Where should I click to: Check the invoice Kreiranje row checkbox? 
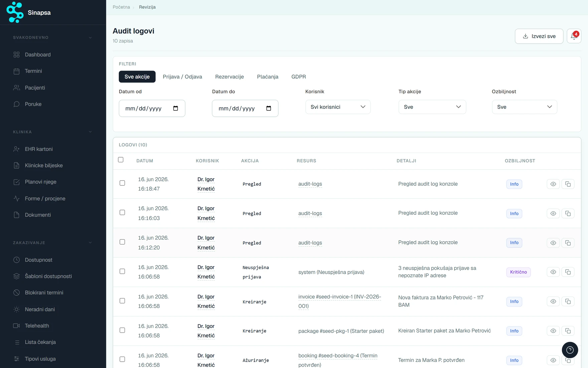pyautogui.click(x=122, y=301)
